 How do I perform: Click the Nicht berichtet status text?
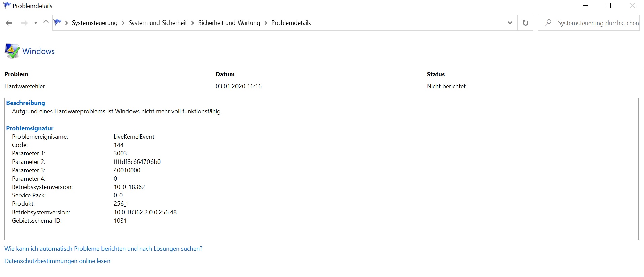(x=446, y=86)
